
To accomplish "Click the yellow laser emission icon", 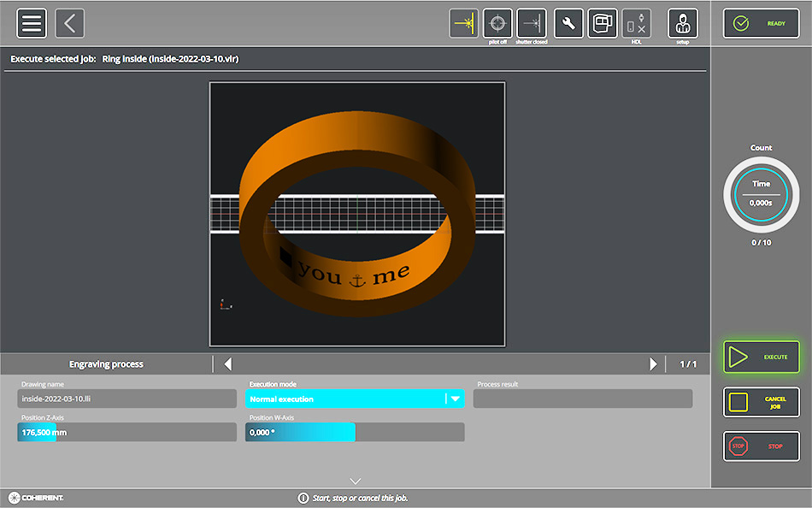I will 464,23.
